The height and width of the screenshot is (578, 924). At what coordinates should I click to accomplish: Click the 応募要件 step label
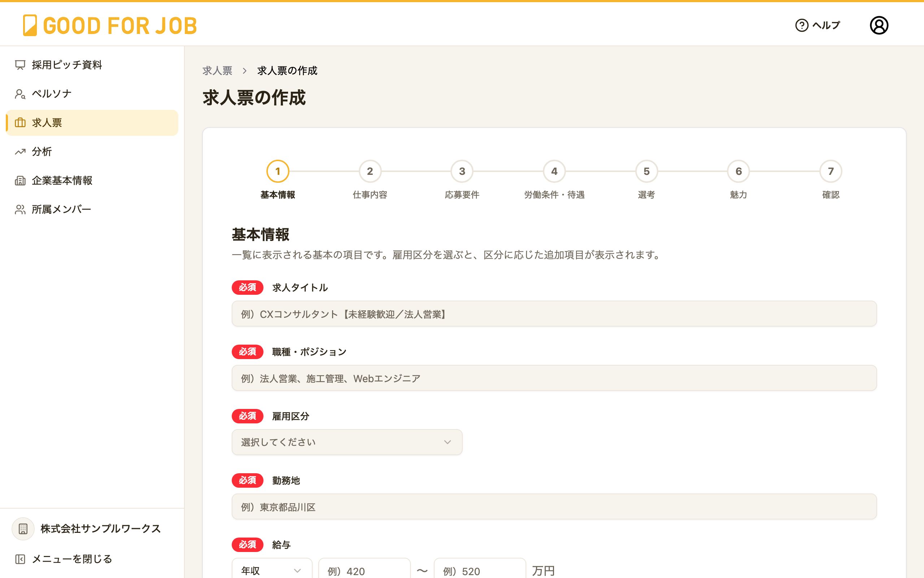(x=462, y=195)
